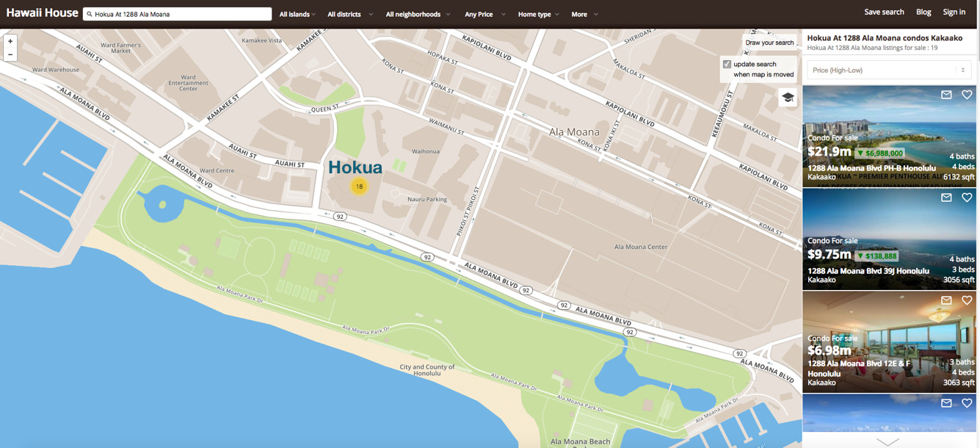Click the map zoom out minus button
The image size is (980, 448).
click(x=10, y=54)
